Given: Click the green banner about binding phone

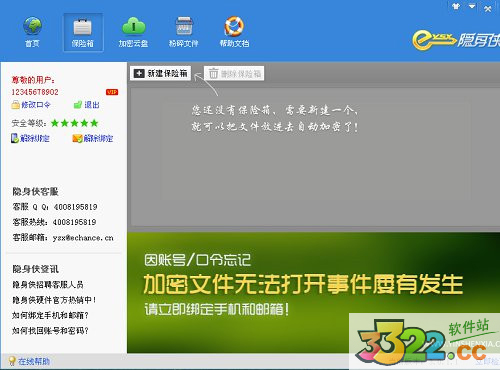Looking at the screenshot, I should point(313,293).
